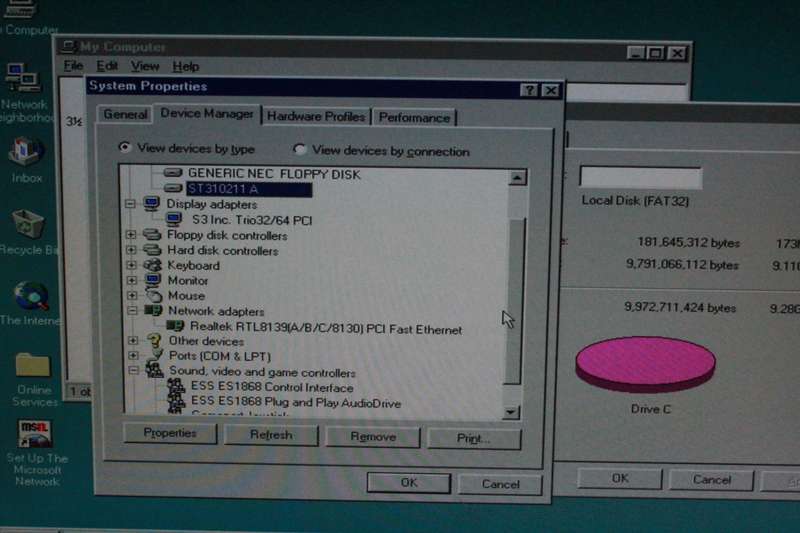Click the ST310211 A disk drive icon
800x533 pixels.
[x=173, y=188]
